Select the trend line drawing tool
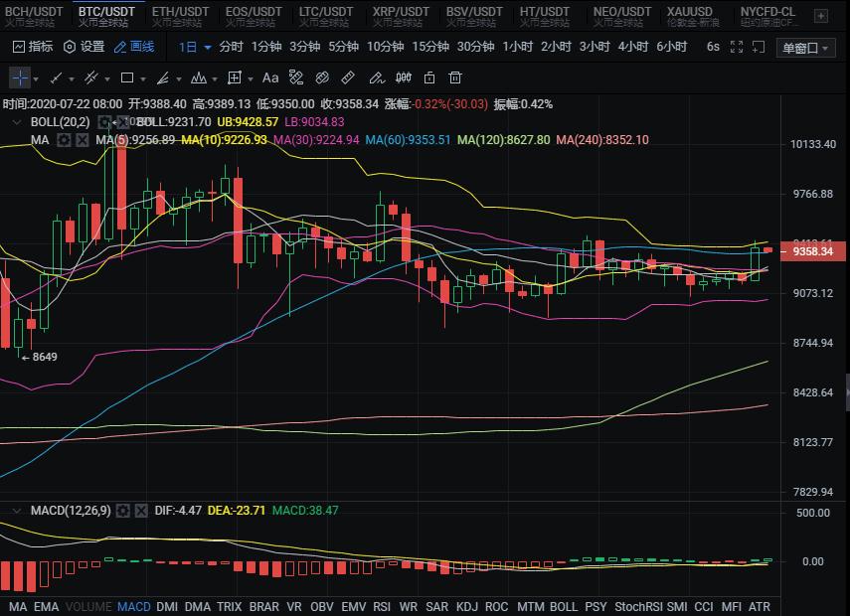The height and width of the screenshot is (616, 850). (56, 78)
